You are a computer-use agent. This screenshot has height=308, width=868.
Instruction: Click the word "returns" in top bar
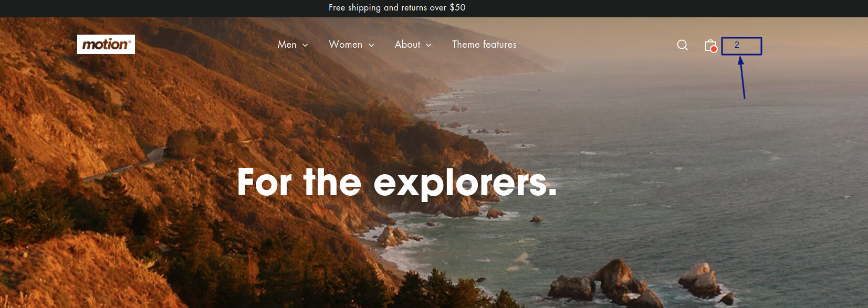click(x=414, y=7)
